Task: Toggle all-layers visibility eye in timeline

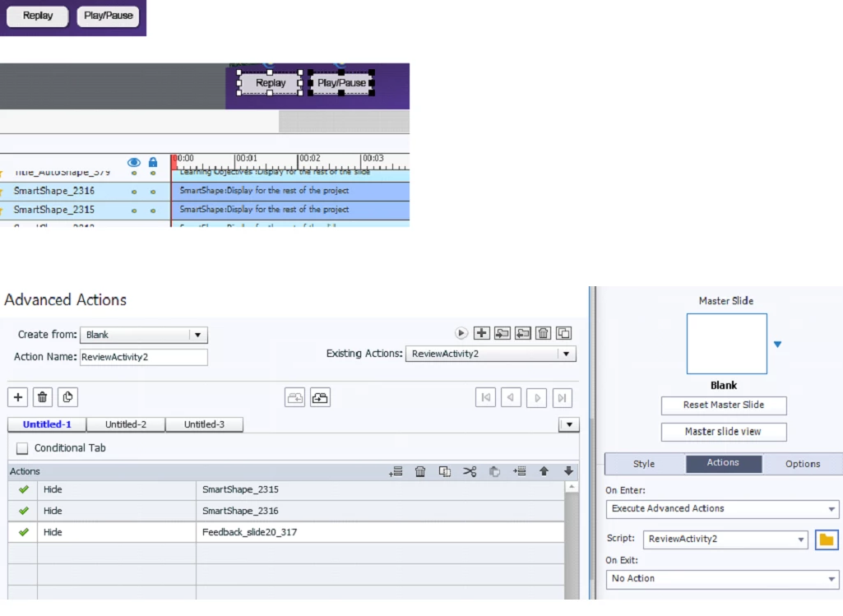Action: [x=134, y=162]
